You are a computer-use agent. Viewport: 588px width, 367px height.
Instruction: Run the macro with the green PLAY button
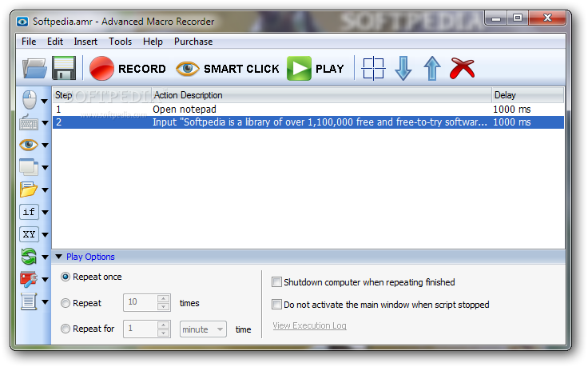[316, 69]
